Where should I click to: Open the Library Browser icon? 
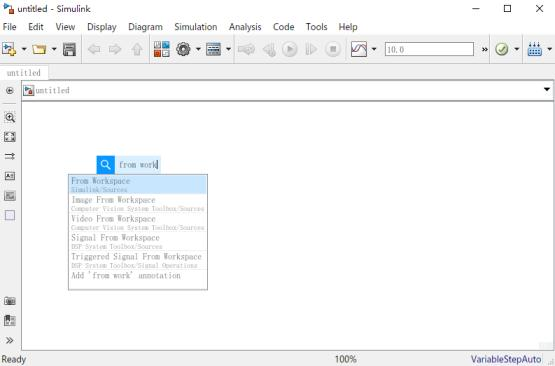point(161,49)
